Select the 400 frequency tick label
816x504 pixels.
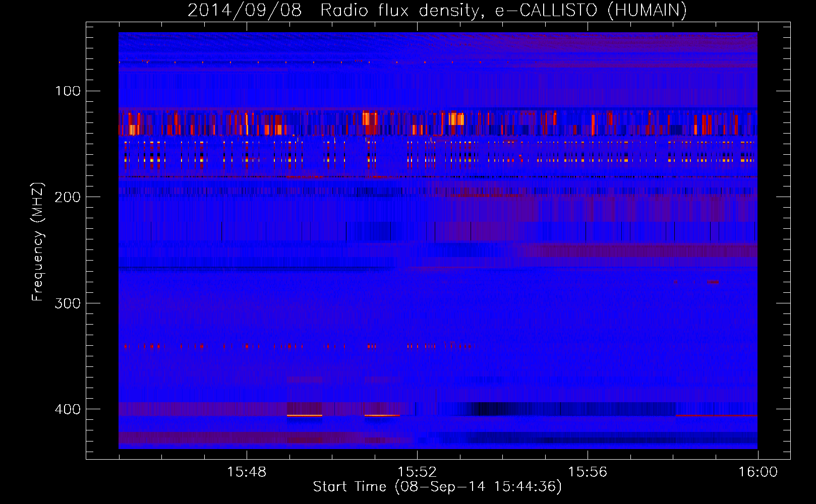tap(68, 409)
